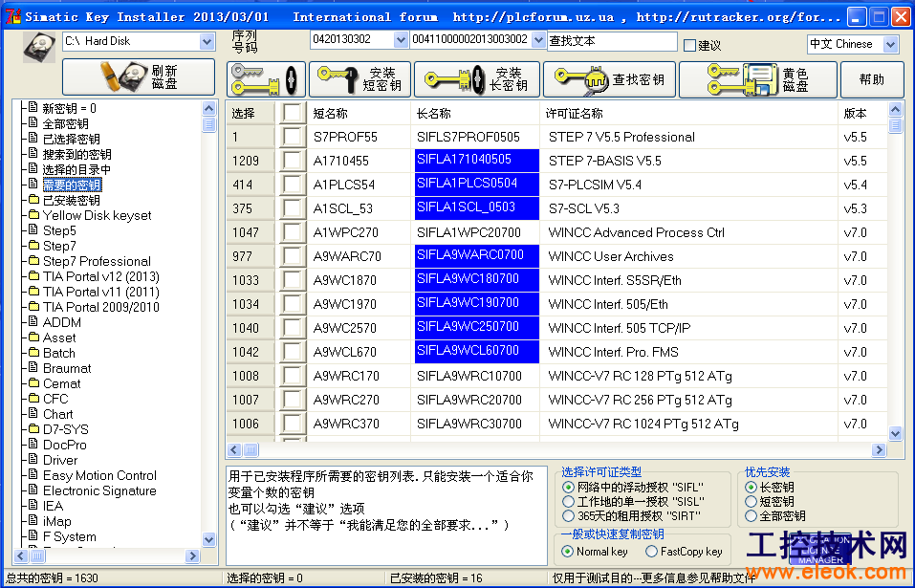This screenshot has width=915, height=588.
Task: Click folder icon beside CFC
Action: pyautogui.click(x=33, y=398)
